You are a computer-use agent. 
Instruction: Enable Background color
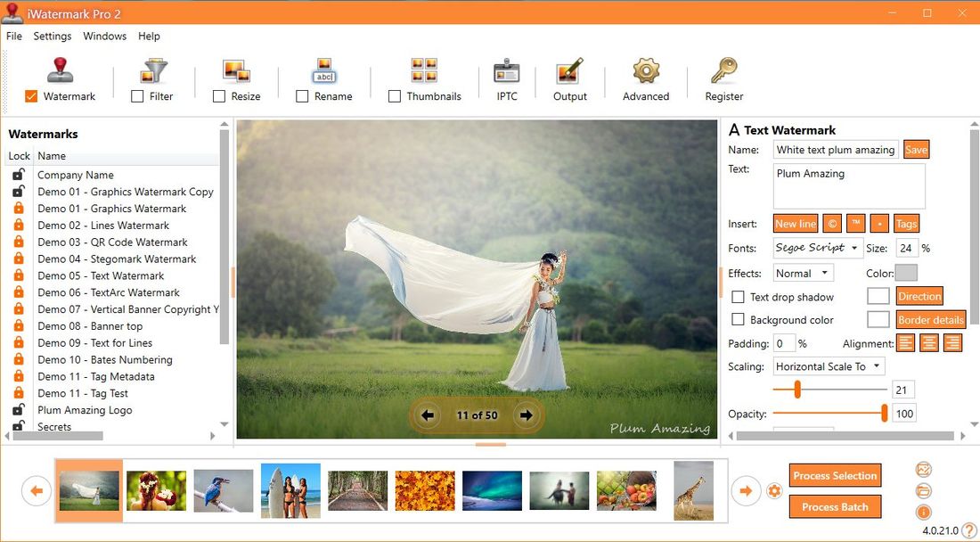[x=738, y=319]
